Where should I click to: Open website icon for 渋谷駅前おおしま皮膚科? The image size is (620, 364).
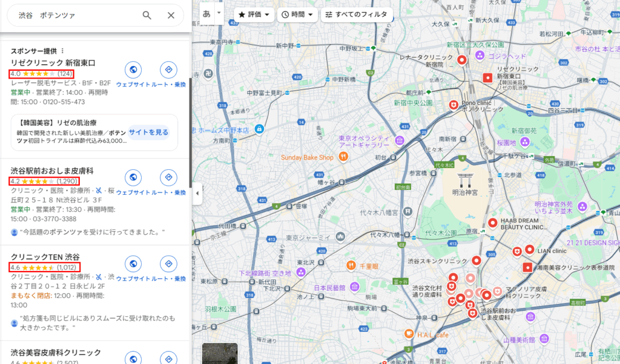click(133, 177)
